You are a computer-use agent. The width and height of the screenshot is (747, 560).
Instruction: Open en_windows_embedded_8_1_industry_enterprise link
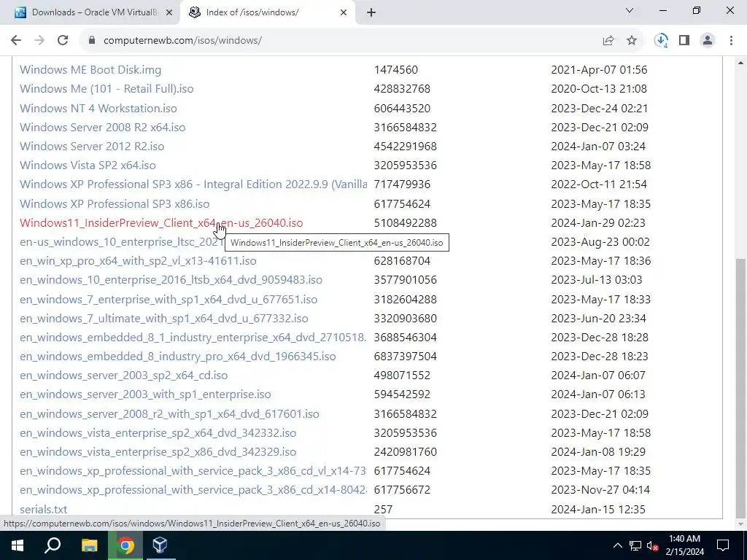193,338
